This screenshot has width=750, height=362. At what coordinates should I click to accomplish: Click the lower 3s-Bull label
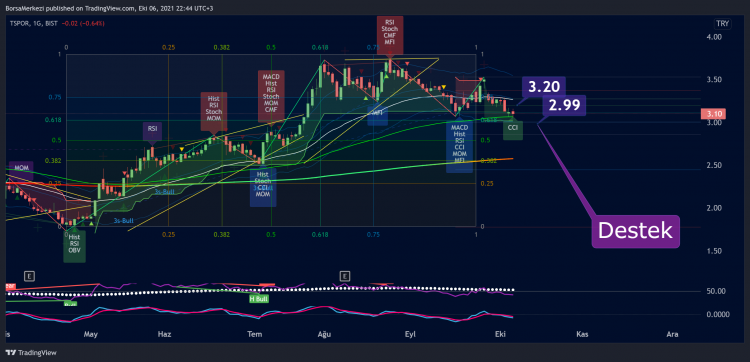pyautogui.click(x=123, y=221)
